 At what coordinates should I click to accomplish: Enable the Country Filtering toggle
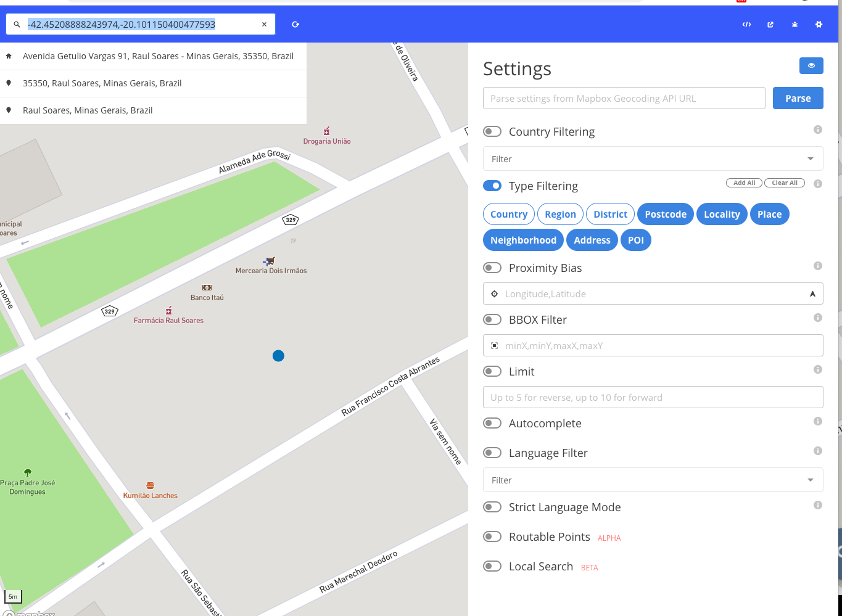click(492, 131)
